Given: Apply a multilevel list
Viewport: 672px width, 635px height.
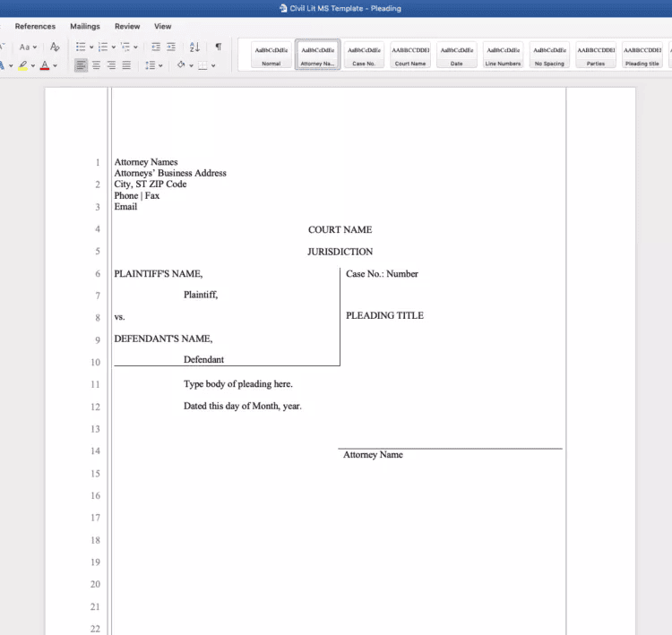Looking at the screenshot, I should coord(125,47).
